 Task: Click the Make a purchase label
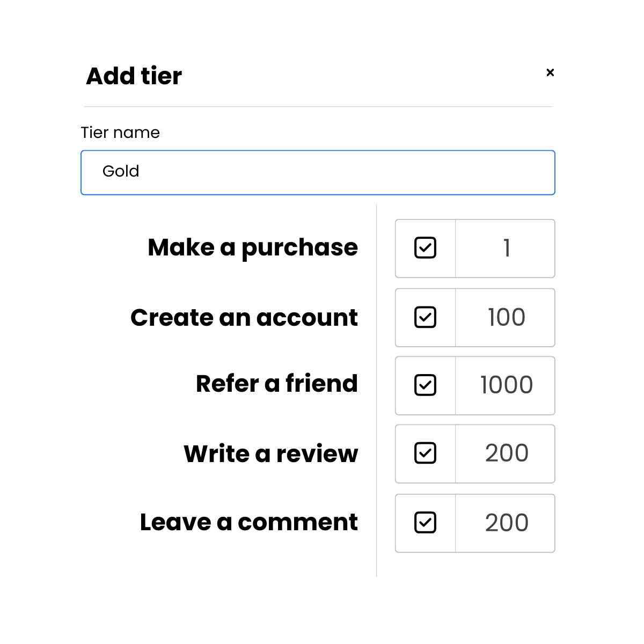point(253,248)
